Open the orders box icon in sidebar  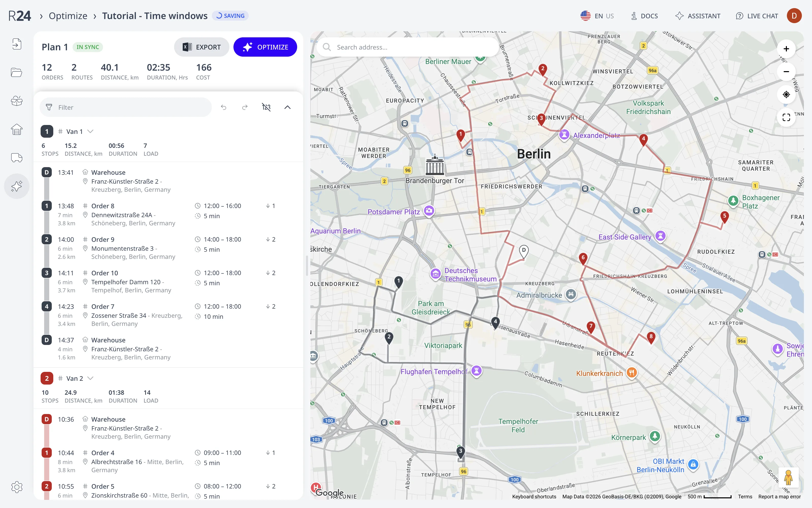[x=16, y=101]
